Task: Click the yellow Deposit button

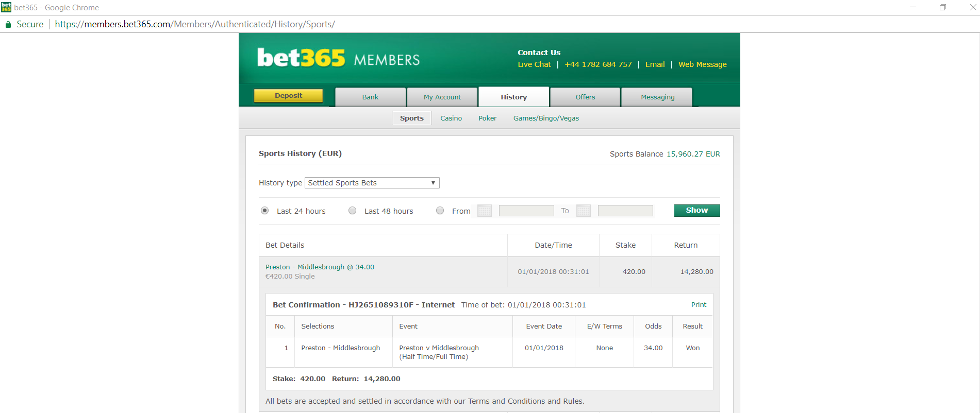Action: [288, 96]
